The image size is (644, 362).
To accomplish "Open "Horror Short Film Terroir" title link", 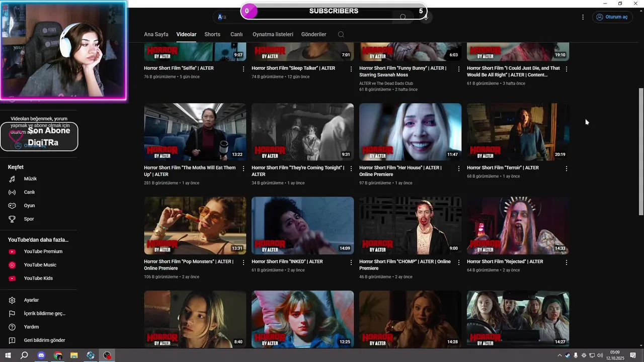I will point(503,167).
